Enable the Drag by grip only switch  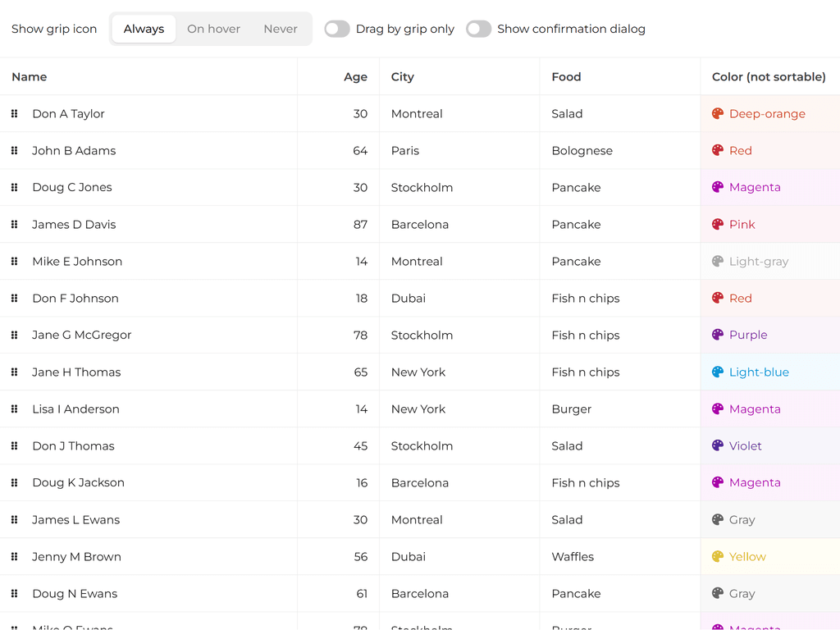pyautogui.click(x=337, y=30)
